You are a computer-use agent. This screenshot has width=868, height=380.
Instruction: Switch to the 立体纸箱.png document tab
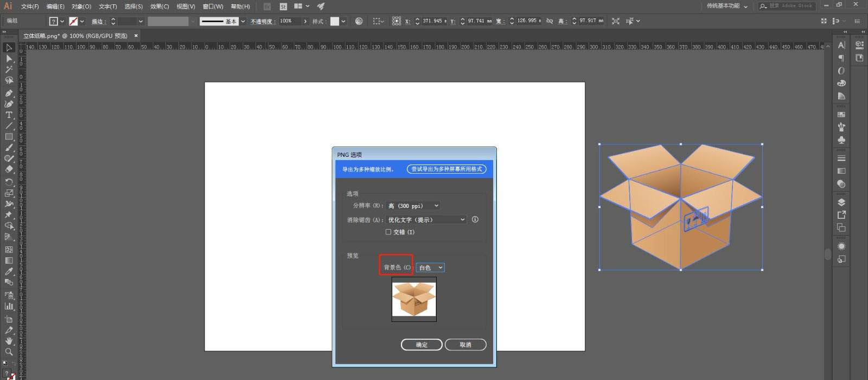click(75, 36)
